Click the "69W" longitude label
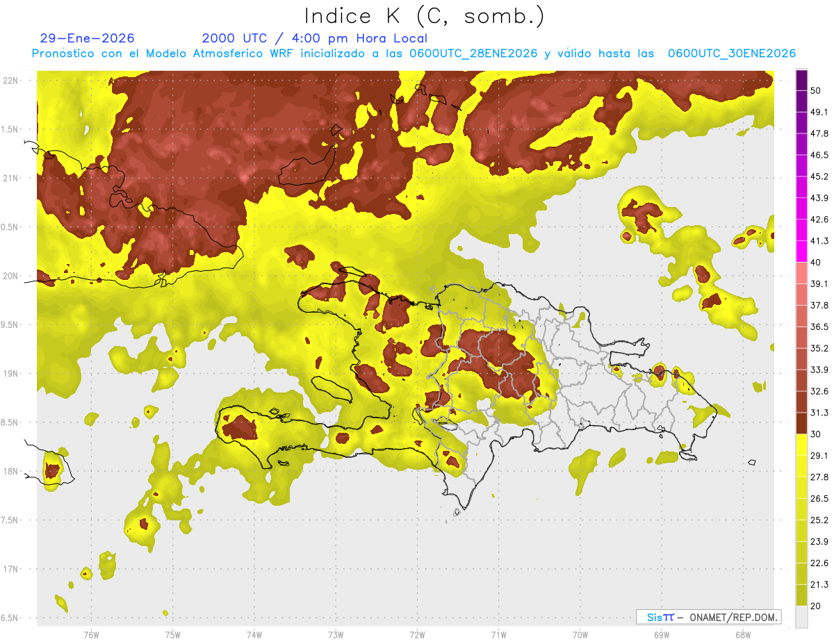The width and height of the screenshot is (834, 644). 662,634
